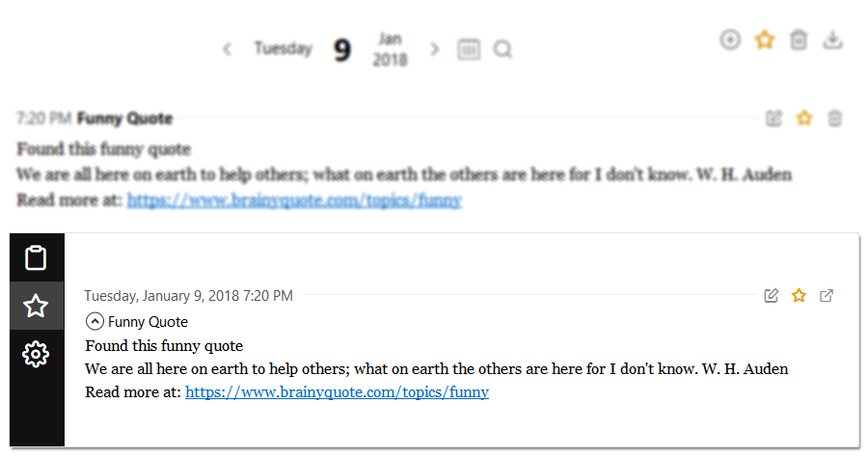Viewport: 868px width, 457px height.
Task: Switch to the favorites star sidebar tab
Action: (x=36, y=306)
